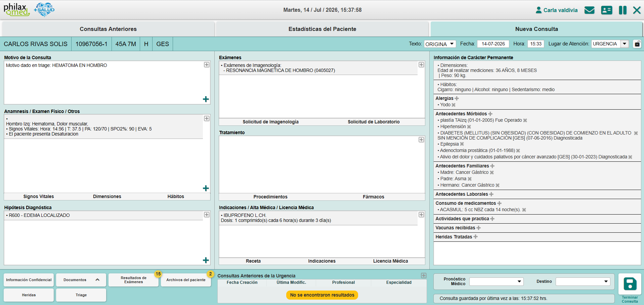Viewport: 644px width, 305px height.
Task: Open the Texto dropdown showing ORIGINA
Action: tap(440, 44)
